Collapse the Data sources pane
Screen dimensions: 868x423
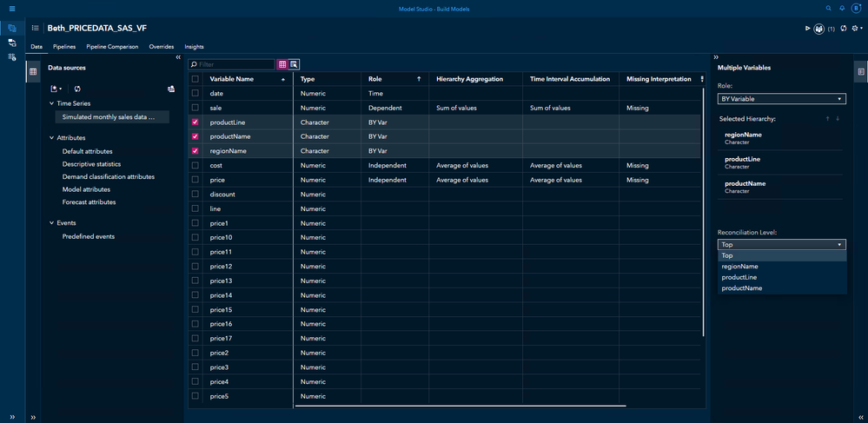(x=178, y=57)
